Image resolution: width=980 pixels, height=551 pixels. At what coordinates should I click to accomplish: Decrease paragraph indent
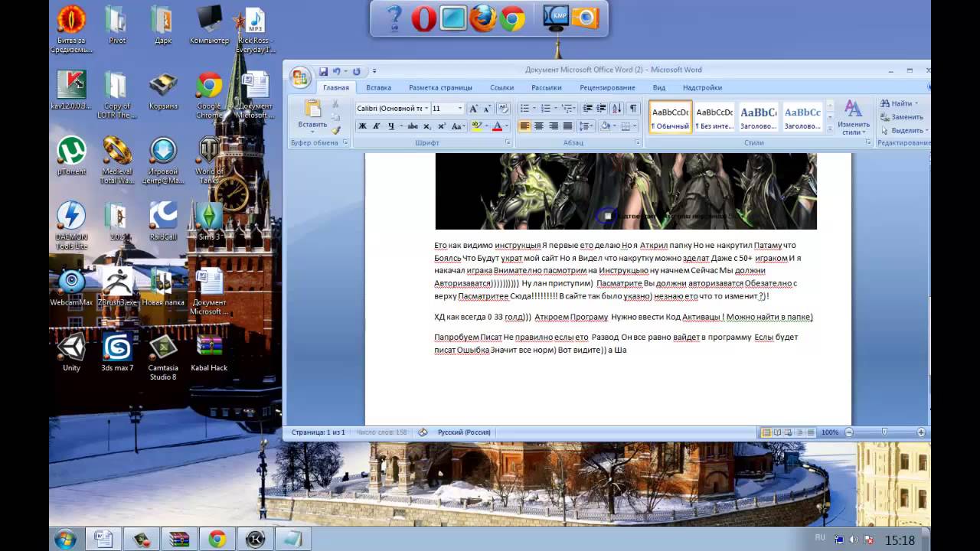(x=588, y=109)
